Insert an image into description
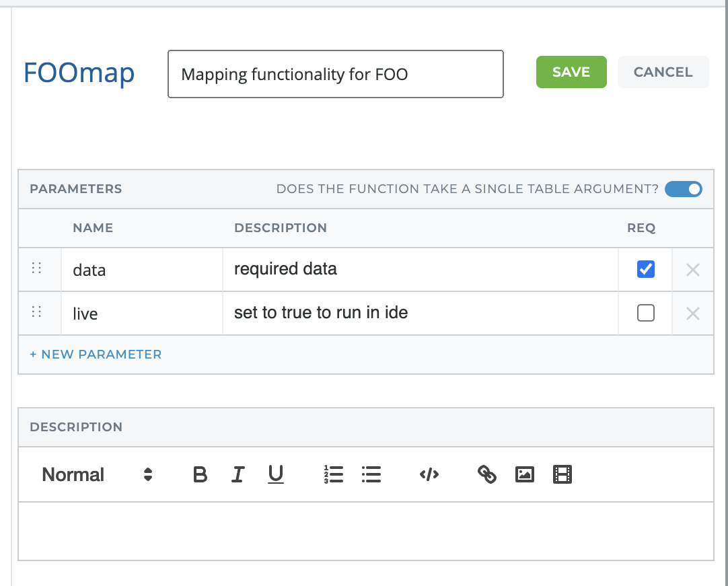 524,475
